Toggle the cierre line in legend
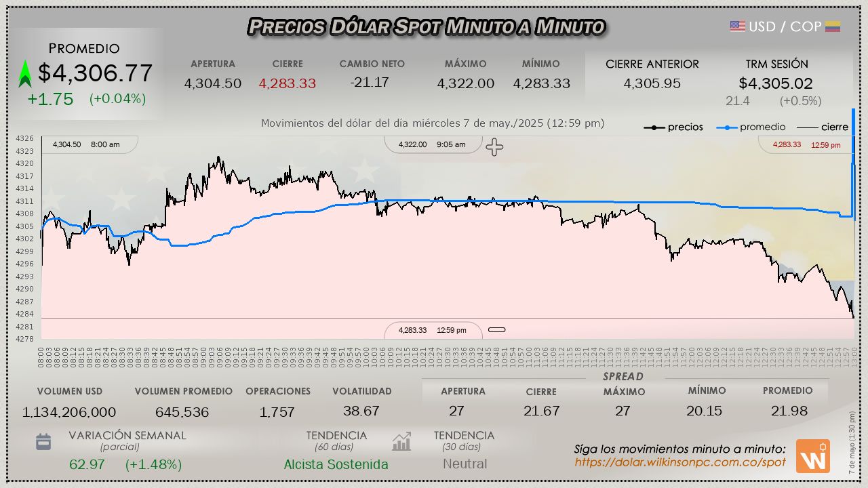 (x=823, y=127)
